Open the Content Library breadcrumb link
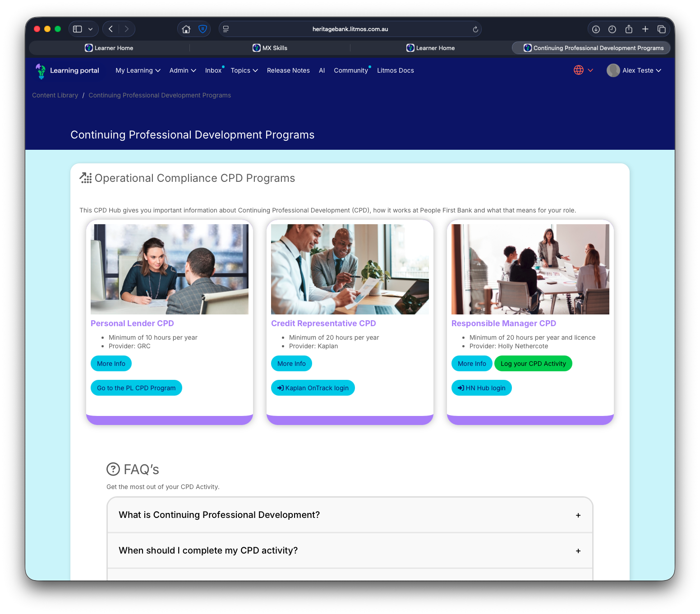Viewport: 700px width, 614px height. [55, 95]
